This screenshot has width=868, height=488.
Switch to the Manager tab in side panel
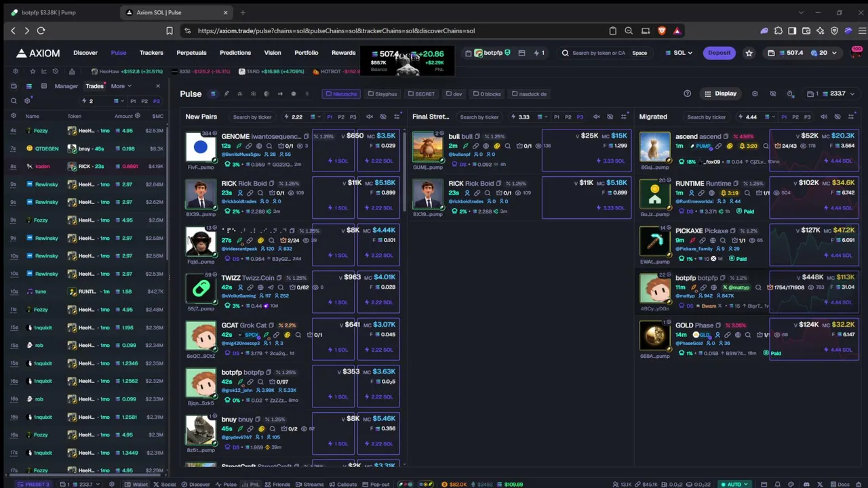pyautogui.click(x=66, y=86)
